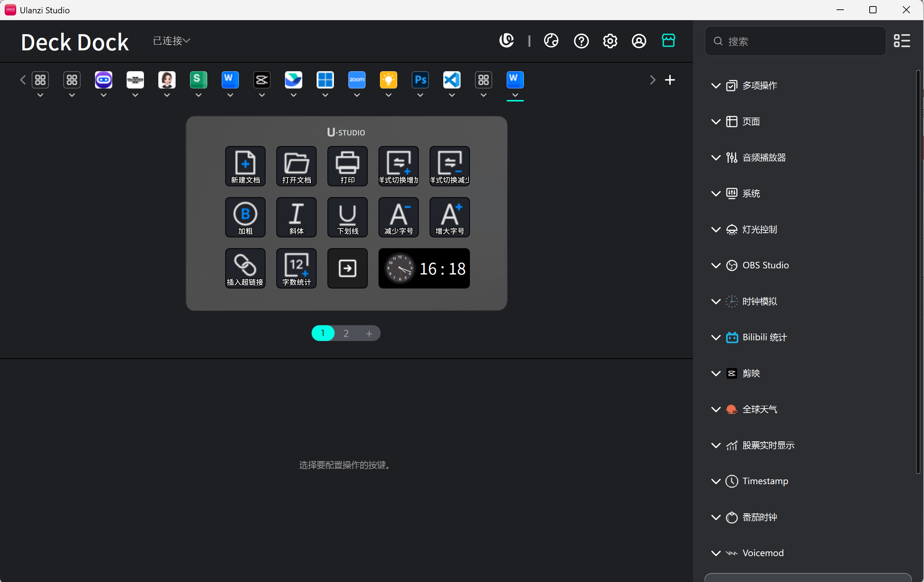Screen dimensions: 924x582
Task: Add a new profile with plus button
Action: [670, 80]
